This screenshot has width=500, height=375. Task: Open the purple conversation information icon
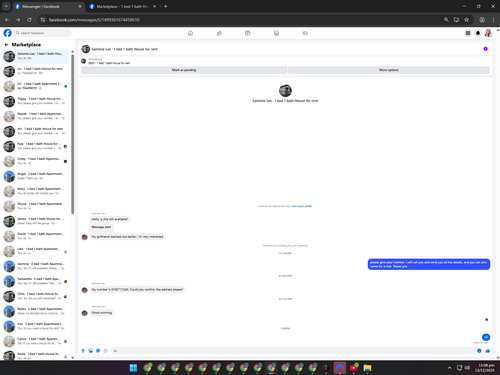point(485,49)
